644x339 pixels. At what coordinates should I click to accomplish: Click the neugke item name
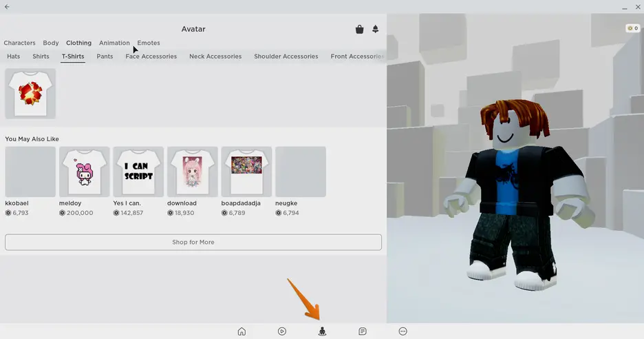[286, 203]
